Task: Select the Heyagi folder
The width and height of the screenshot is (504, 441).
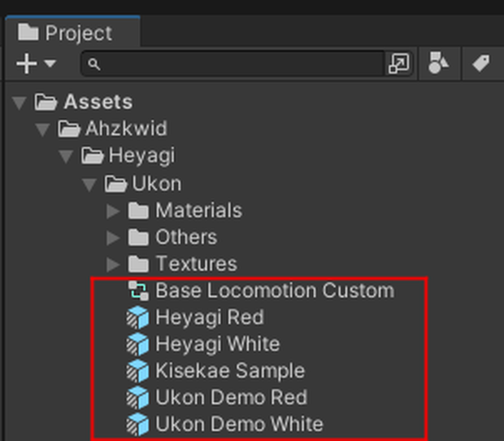Action: coord(128,155)
